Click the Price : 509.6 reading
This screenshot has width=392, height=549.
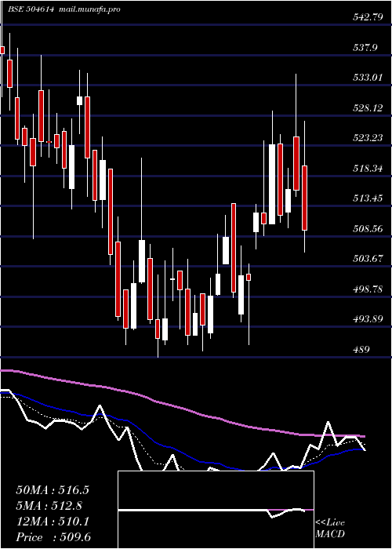(54, 537)
